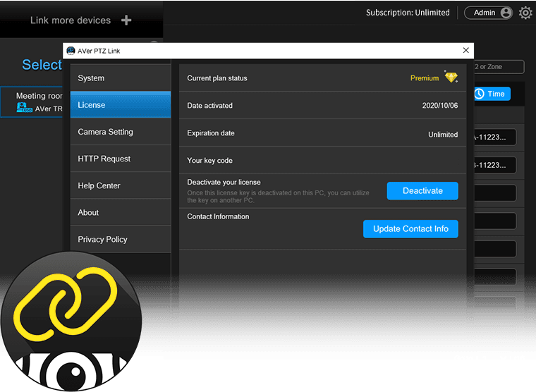Click the upper field ending '-11223...'
The width and height of the screenshot is (536, 392).
(x=494, y=137)
